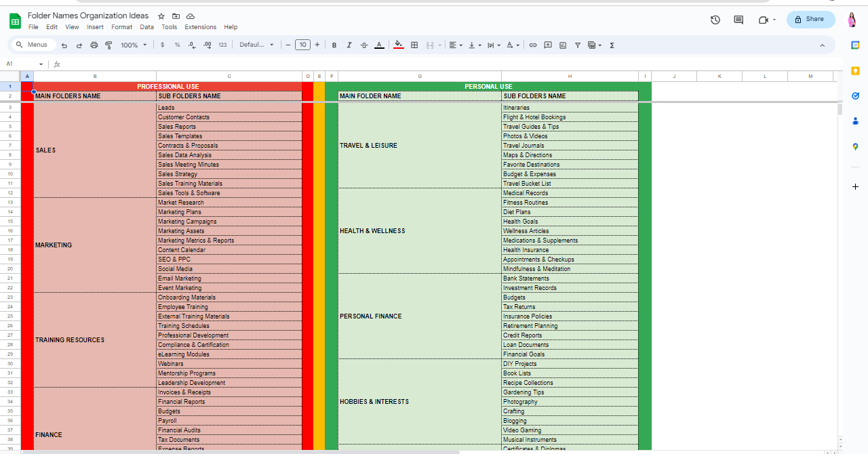Open the borders tool
Viewport: 868px width, 454px height.
414,45
